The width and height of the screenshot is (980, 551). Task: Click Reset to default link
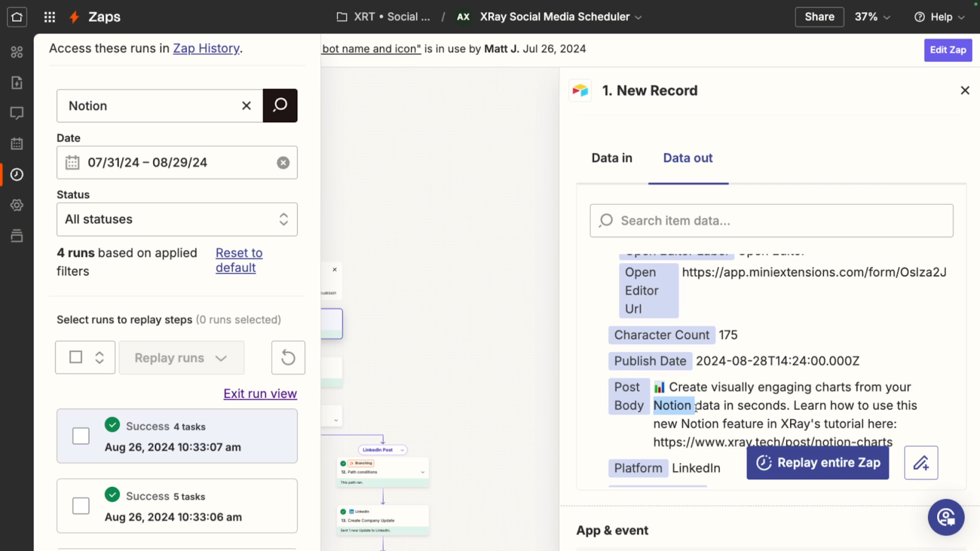(239, 260)
